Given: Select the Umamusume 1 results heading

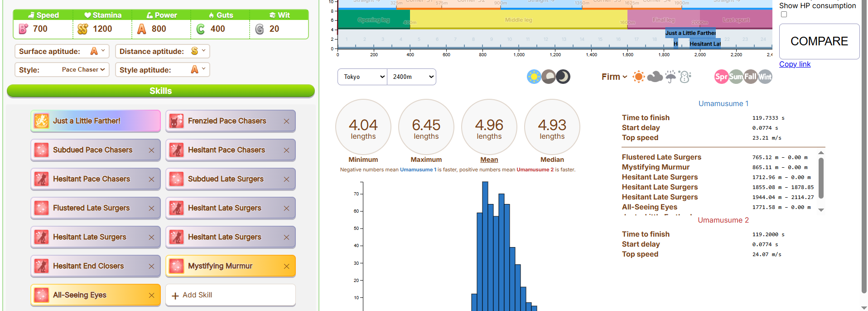Looking at the screenshot, I should point(723,104).
